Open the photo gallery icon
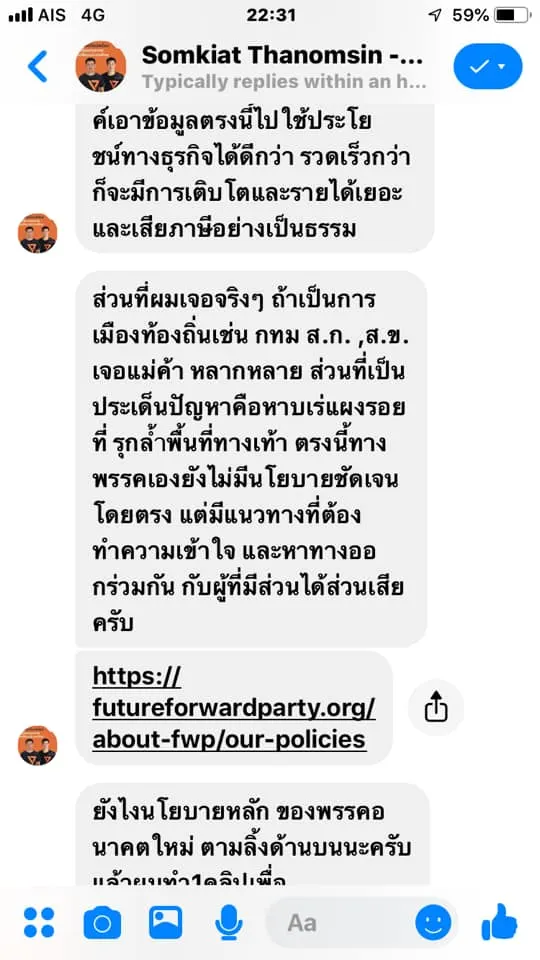This screenshot has width=540, height=960. coord(165,922)
